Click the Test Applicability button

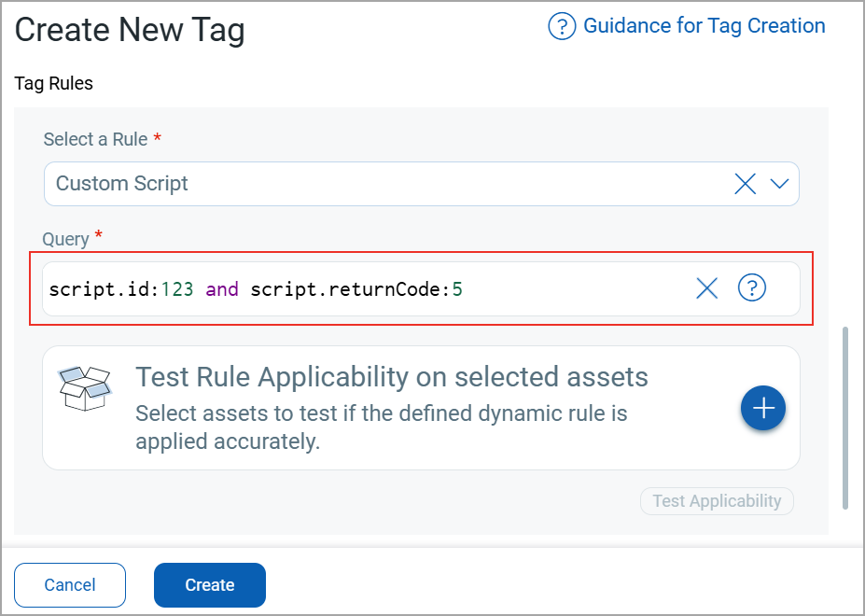coord(717,501)
